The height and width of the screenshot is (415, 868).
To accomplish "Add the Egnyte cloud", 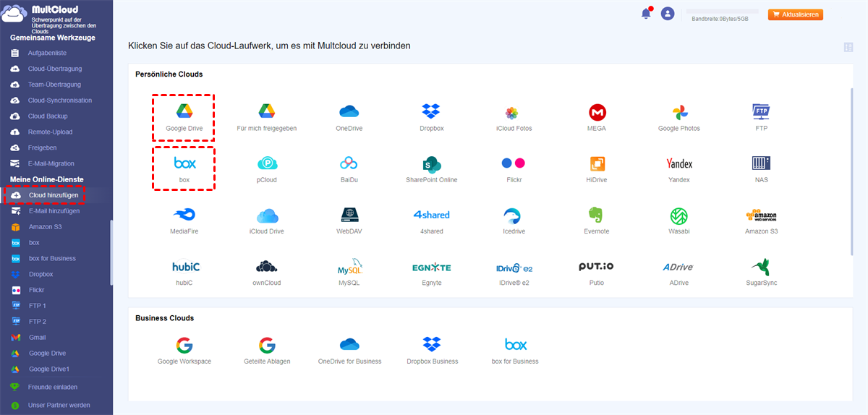I will (431, 268).
